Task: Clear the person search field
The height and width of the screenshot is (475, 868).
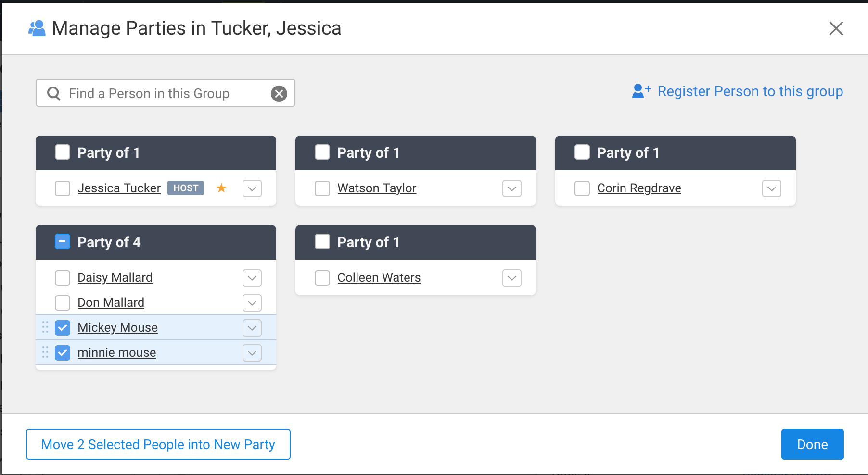Action: (279, 93)
